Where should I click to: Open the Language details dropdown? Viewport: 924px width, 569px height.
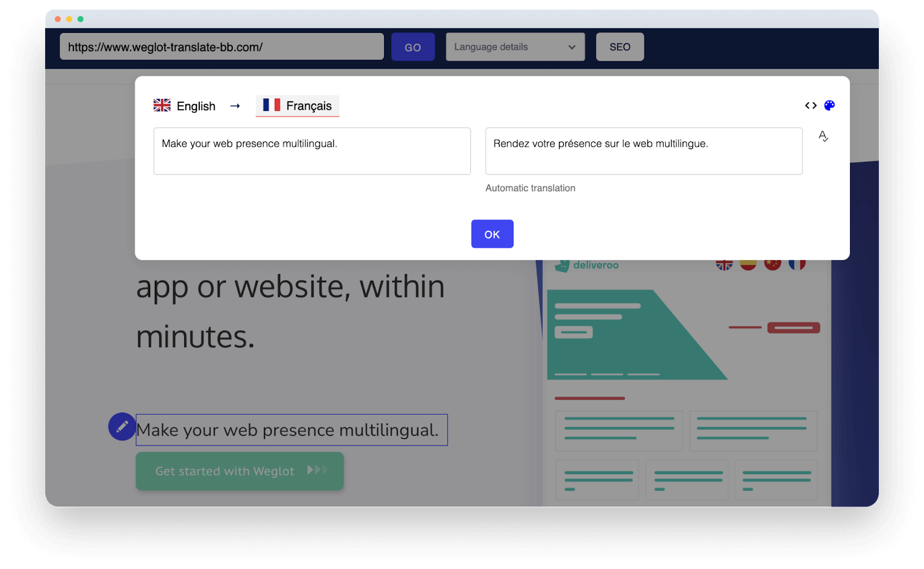pyautogui.click(x=514, y=47)
